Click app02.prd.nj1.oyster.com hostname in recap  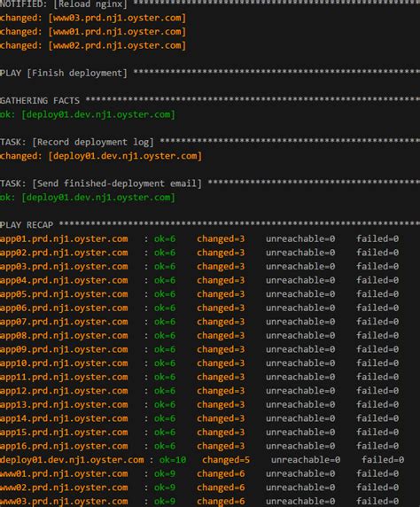point(64,253)
